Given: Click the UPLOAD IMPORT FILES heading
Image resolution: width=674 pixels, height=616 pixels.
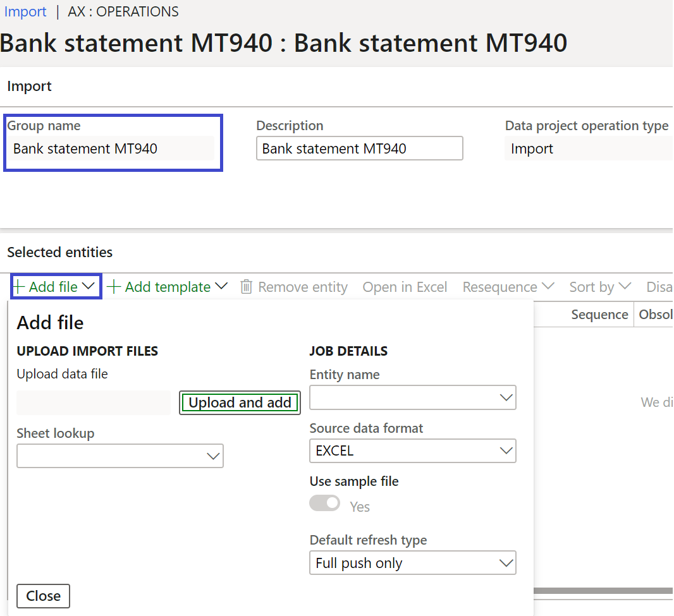Looking at the screenshot, I should [x=87, y=351].
